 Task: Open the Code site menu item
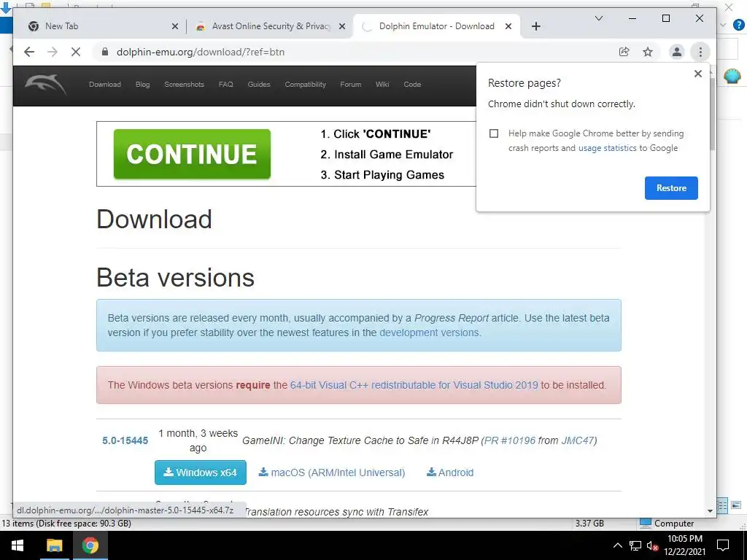412,85
